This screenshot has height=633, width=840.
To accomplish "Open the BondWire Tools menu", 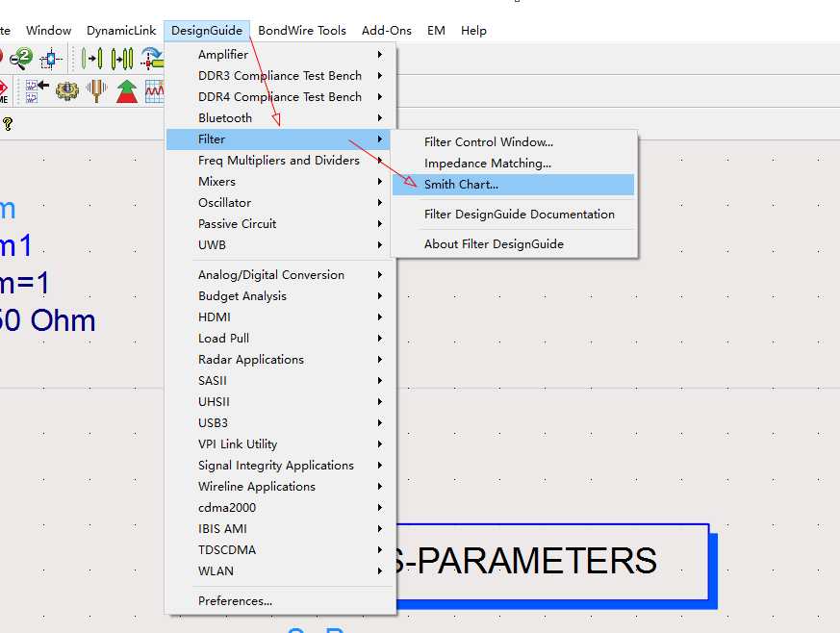I will click(302, 31).
